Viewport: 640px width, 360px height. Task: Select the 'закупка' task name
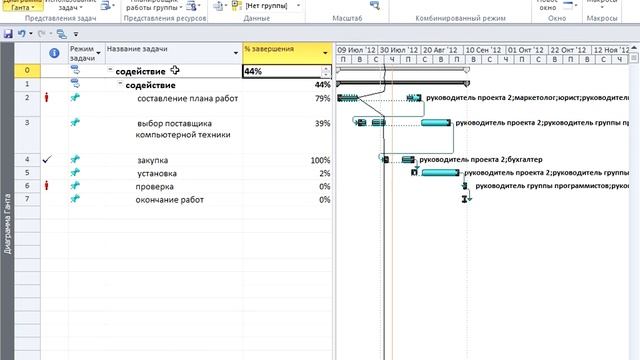pos(153,160)
